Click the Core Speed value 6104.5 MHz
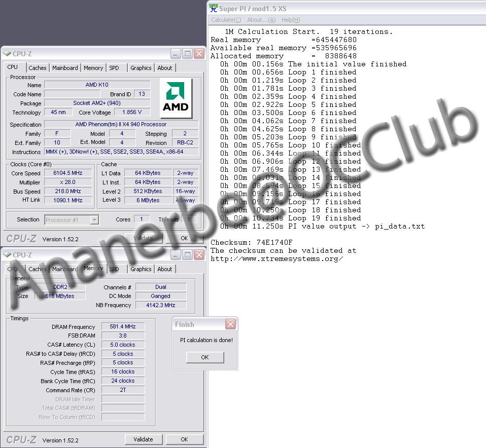Image resolution: width=486 pixels, height=448 pixels. (x=68, y=173)
